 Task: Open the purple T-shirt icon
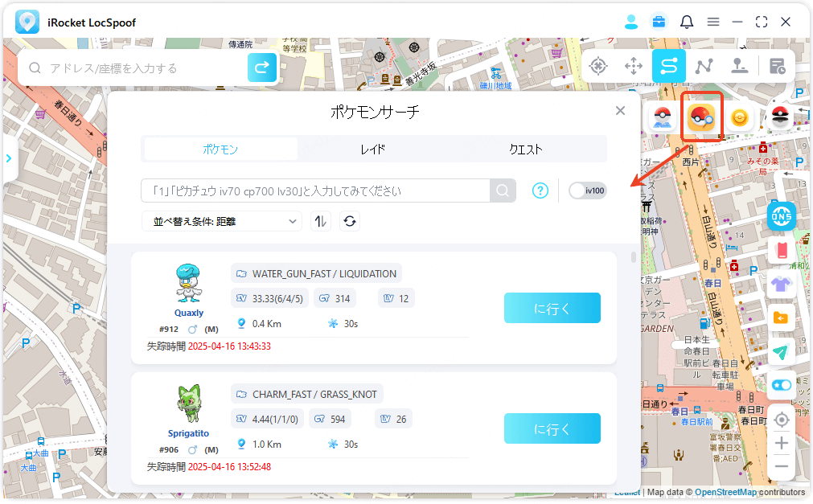782,284
